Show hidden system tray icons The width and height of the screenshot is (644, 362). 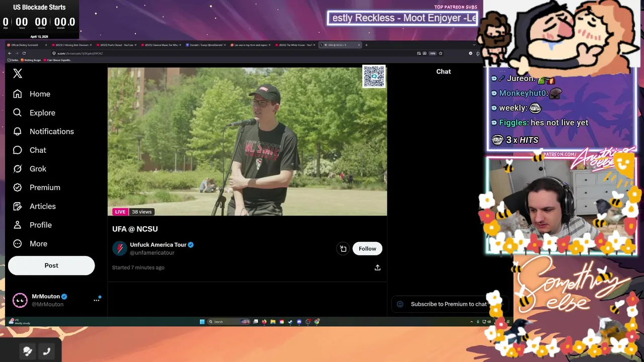[471, 322]
